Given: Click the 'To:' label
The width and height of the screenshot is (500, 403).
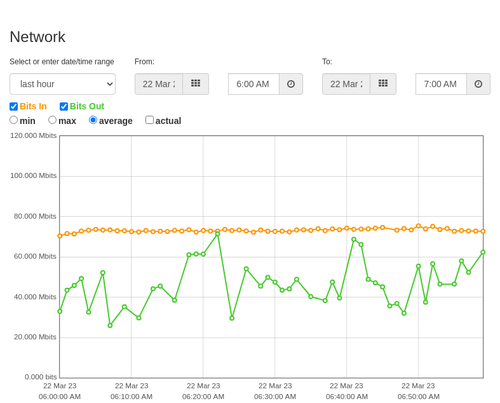Looking at the screenshot, I should (x=327, y=62).
